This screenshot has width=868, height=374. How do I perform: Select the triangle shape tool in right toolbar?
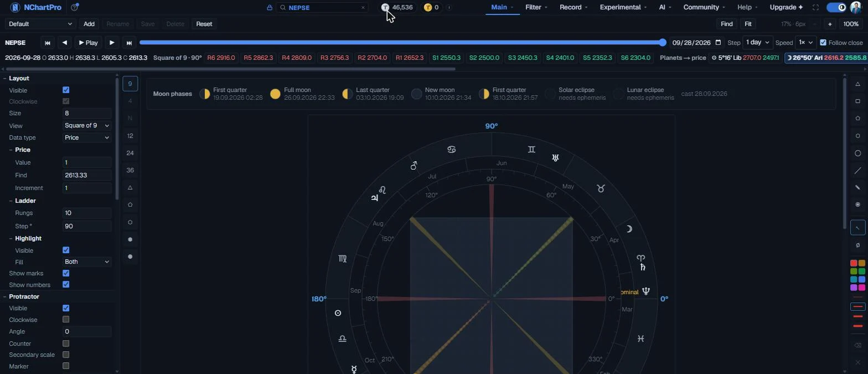[857, 84]
